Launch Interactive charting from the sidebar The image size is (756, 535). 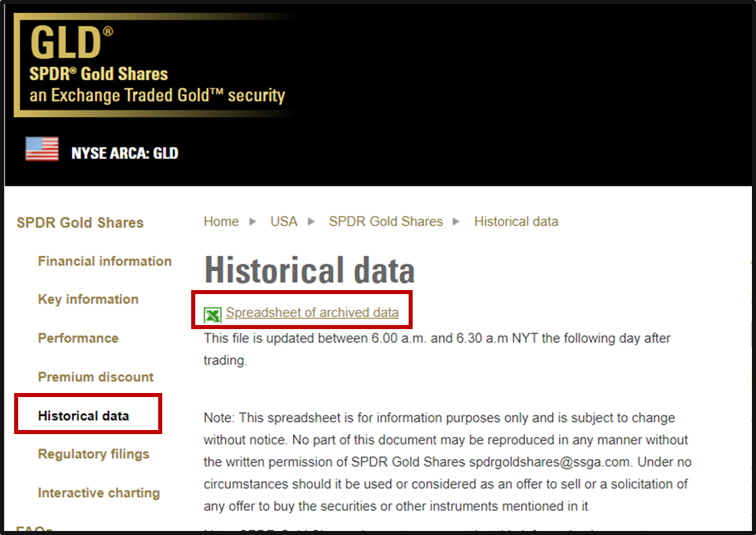pos(99,493)
